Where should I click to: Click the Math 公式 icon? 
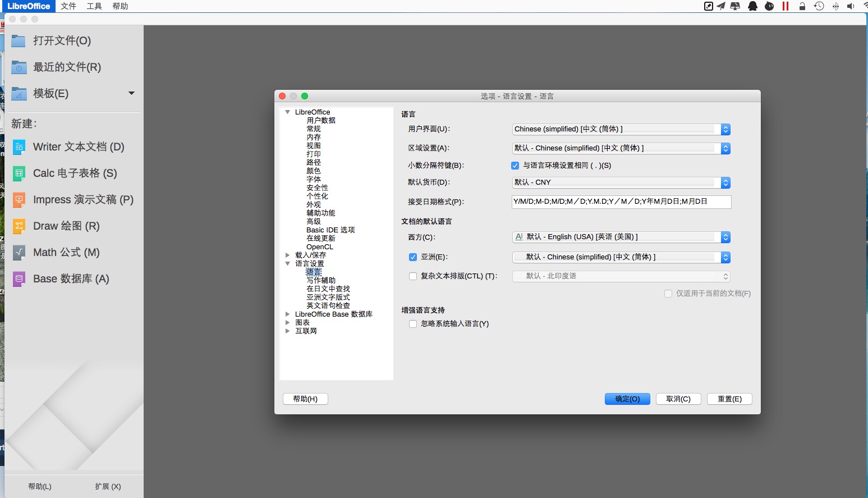click(x=19, y=253)
